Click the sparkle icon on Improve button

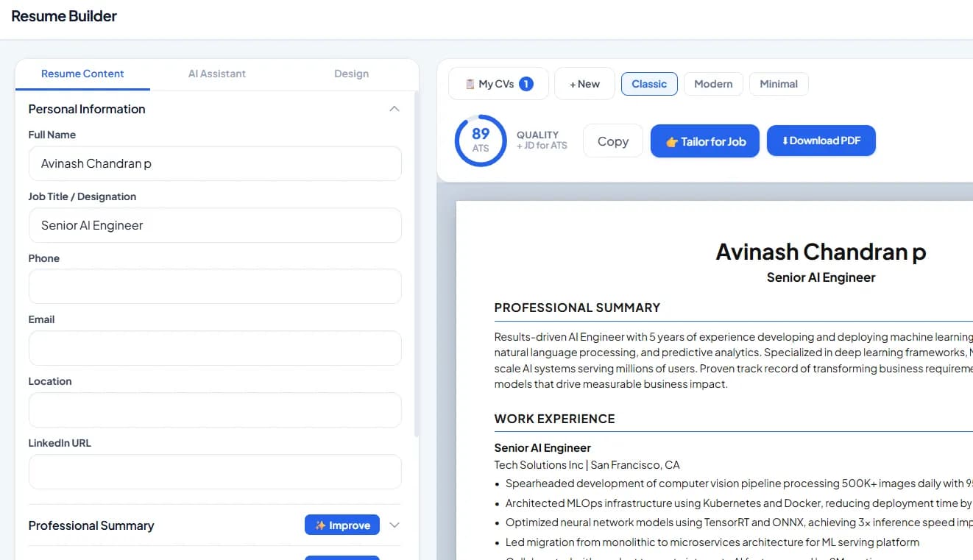(320, 525)
